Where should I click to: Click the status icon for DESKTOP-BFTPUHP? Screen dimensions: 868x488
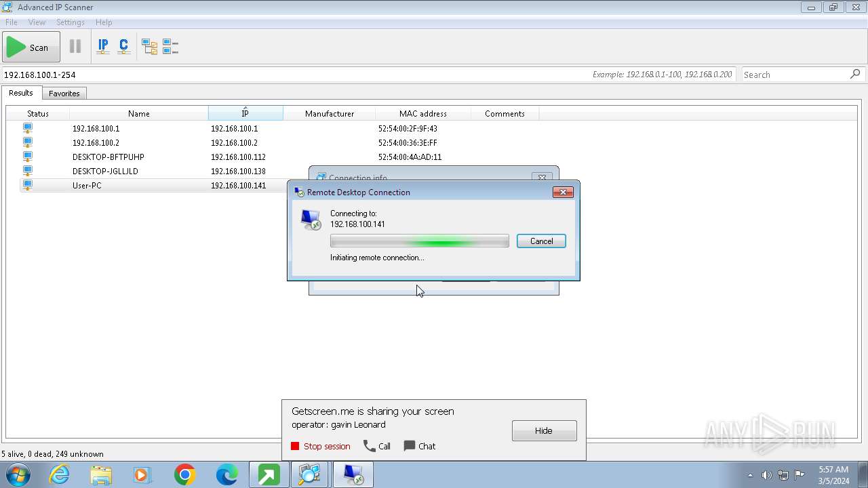28,157
